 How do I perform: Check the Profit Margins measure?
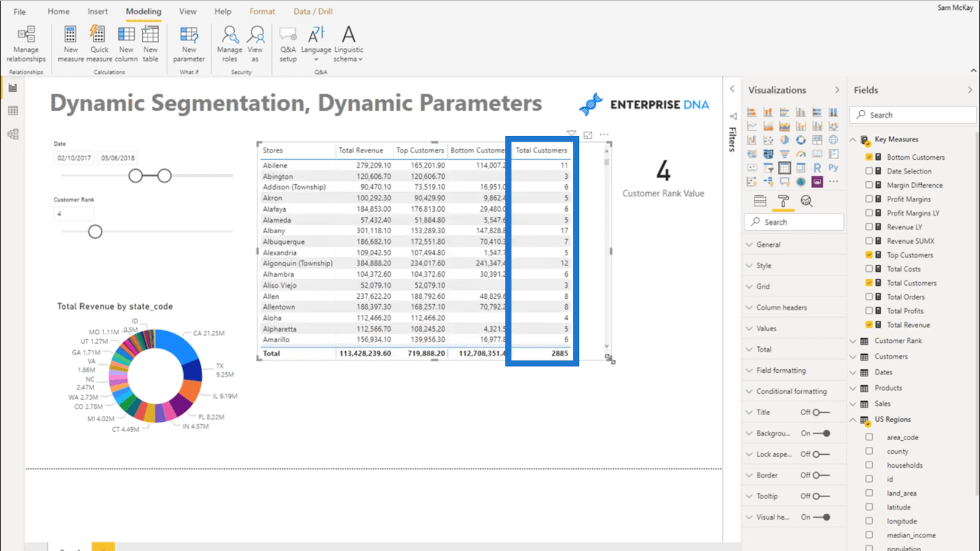(869, 199)
